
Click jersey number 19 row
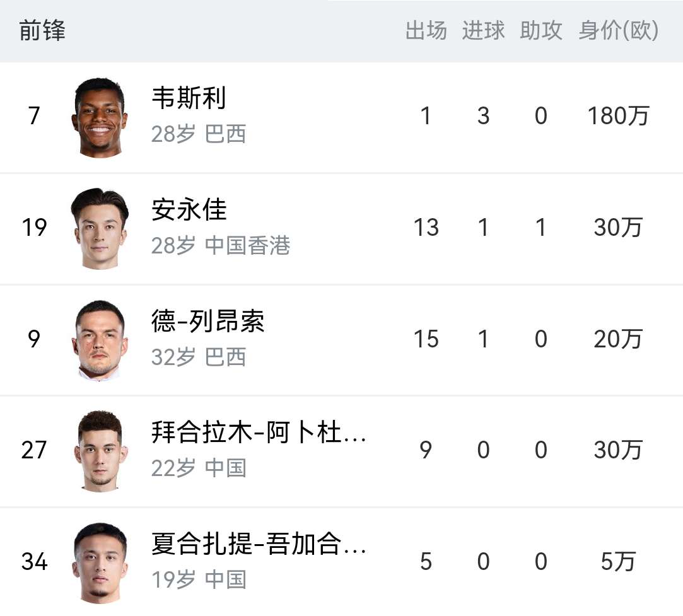[342, 229]
